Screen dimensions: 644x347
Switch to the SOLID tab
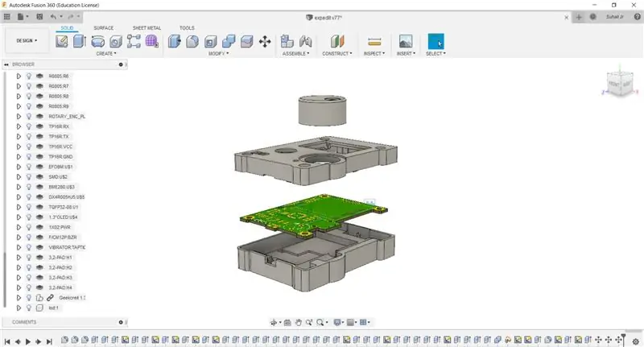pyautogui.click(x=67, y=28)
